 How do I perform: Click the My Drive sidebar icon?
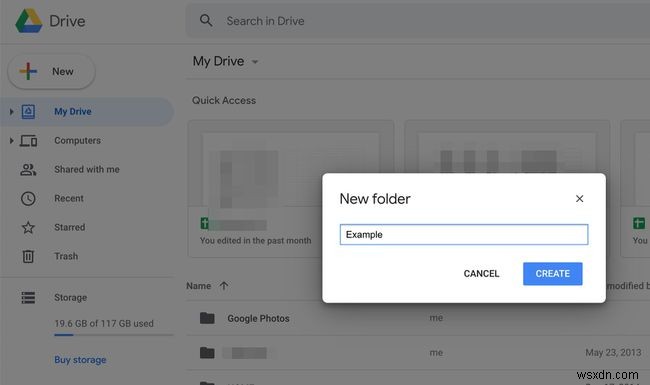[x=28, y=111]
